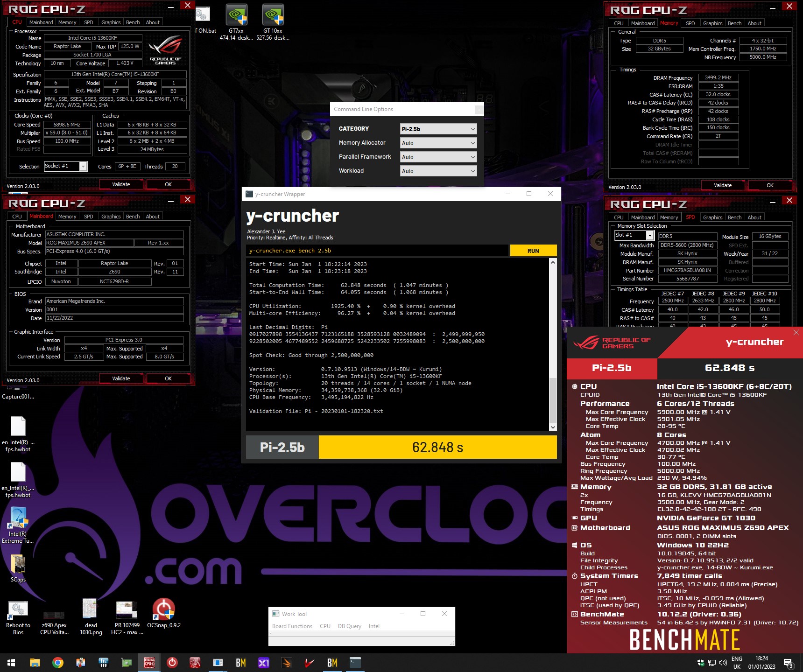
Task: Click the Part Number HMCG78AGBUA081N field
Action: point(687,270)
